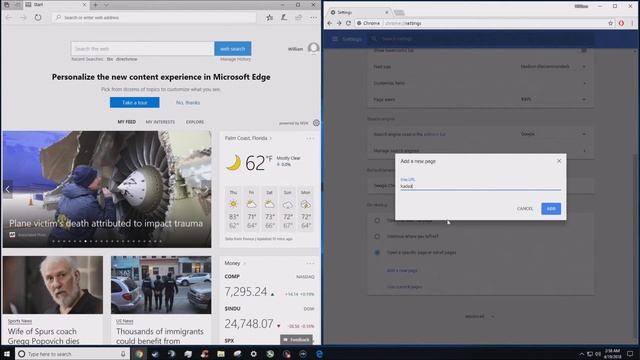The image size is (640, 360).
Task: Expand the Palm Coast, Florida location chevron
Action: (x=271, y=138)
